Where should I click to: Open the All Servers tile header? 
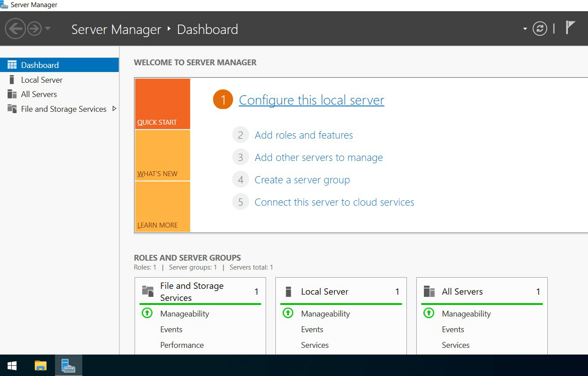482,292
